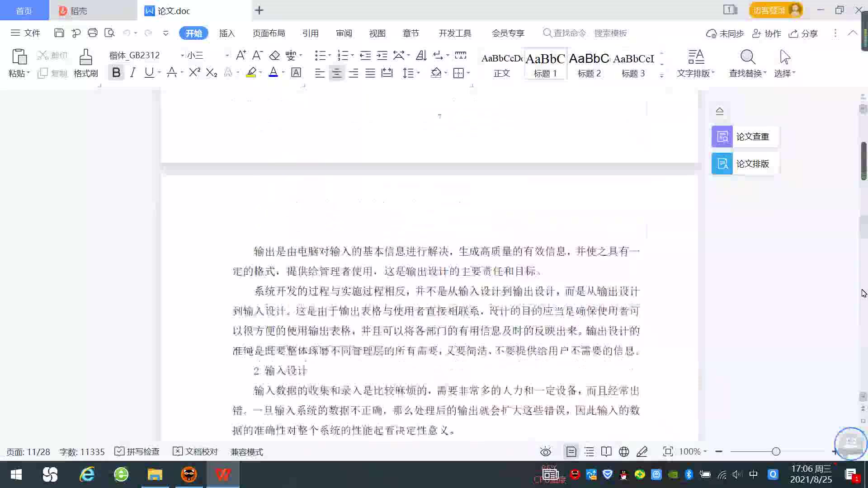The image size is (868, 488).
Task: Open zoom percentage dropdown 100%
Action: pyautogui.click(x=693, y=451)
